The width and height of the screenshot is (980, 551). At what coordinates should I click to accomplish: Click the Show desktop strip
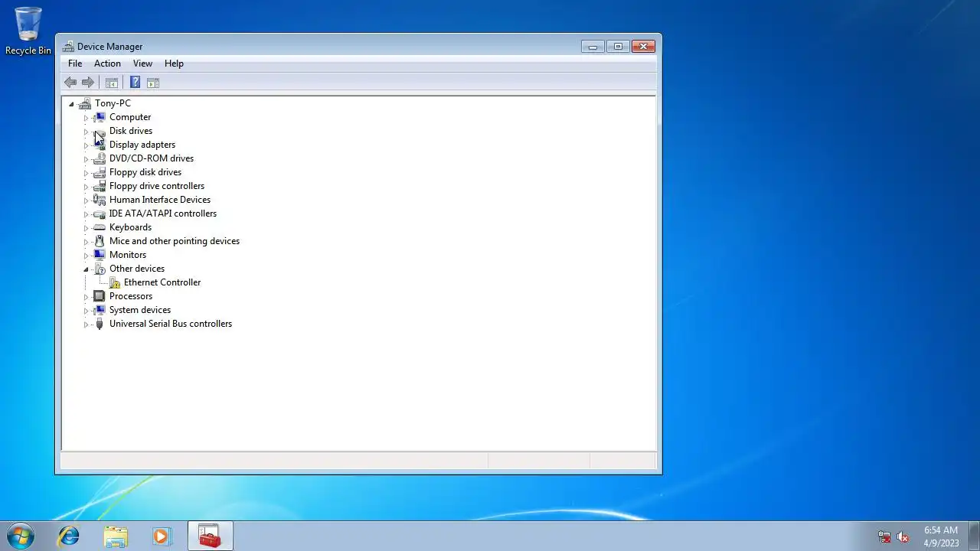click(975, 536)
